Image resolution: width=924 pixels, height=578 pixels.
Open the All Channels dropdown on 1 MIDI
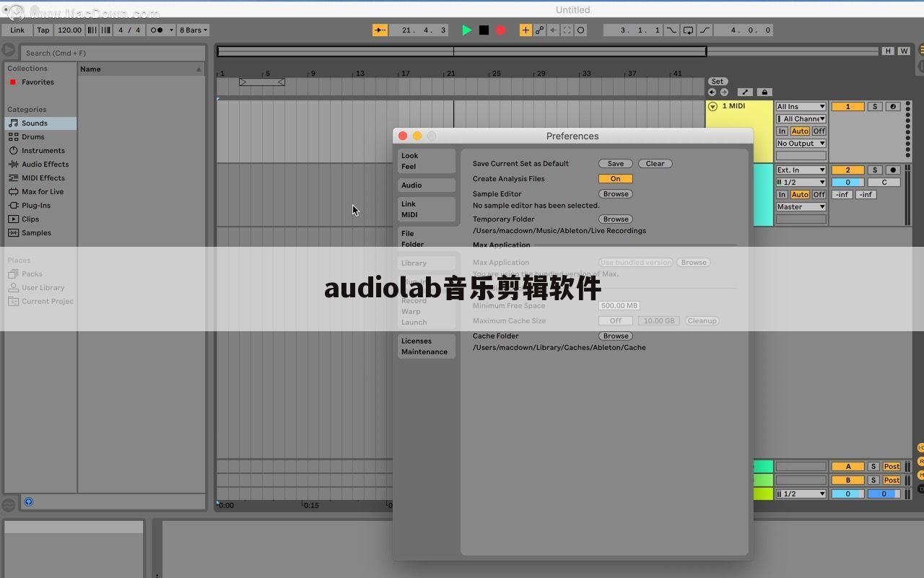(x=801, y=119)
